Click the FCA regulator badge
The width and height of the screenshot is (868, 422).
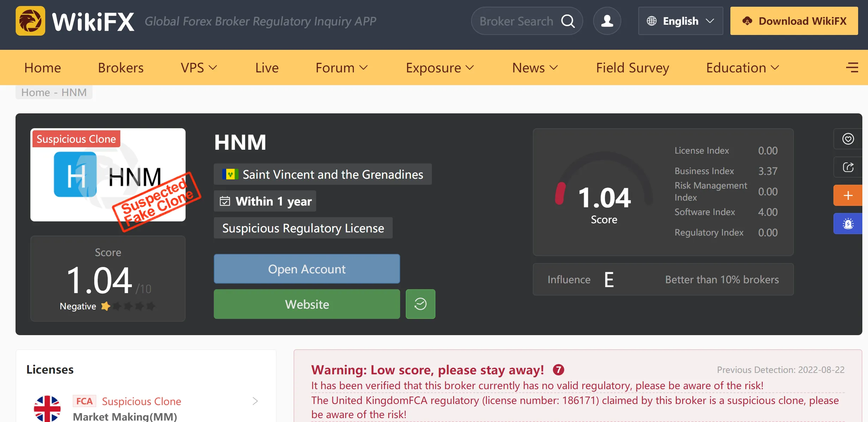click(x=84, y=401)
